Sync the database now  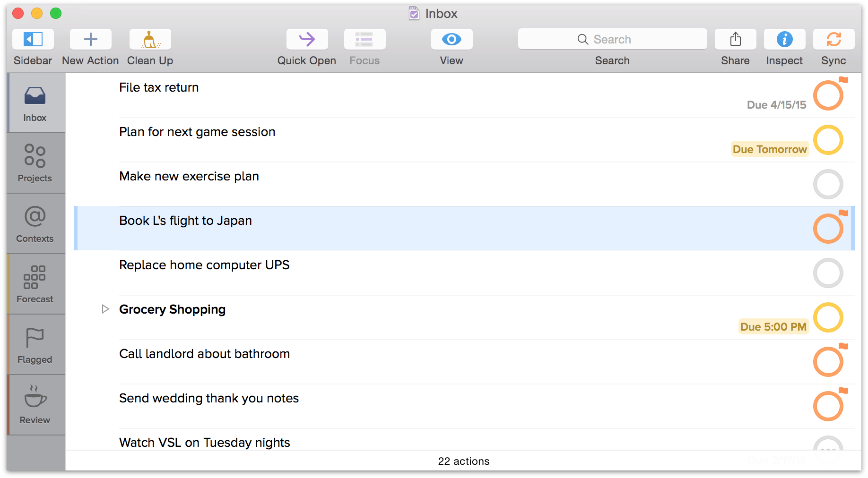(x=833, y=39)
